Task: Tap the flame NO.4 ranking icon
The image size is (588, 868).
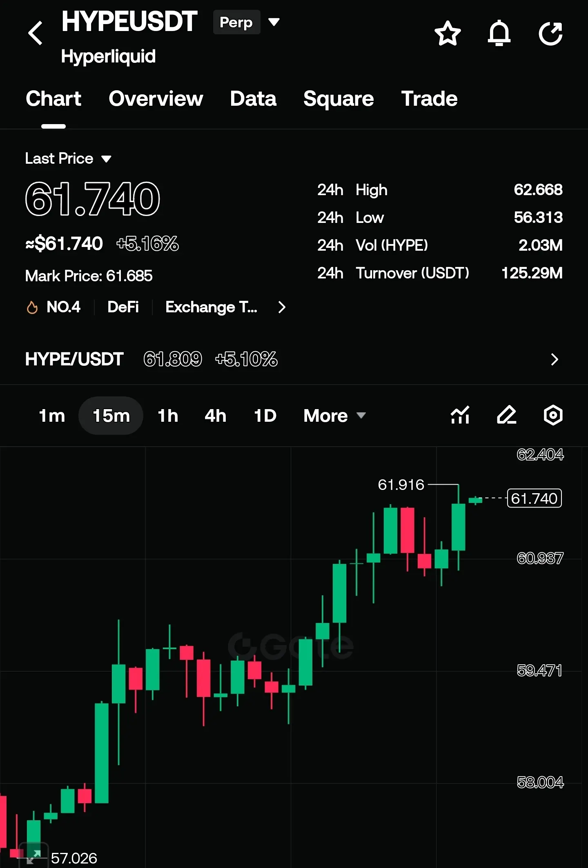Action: (x=32, y=307)
